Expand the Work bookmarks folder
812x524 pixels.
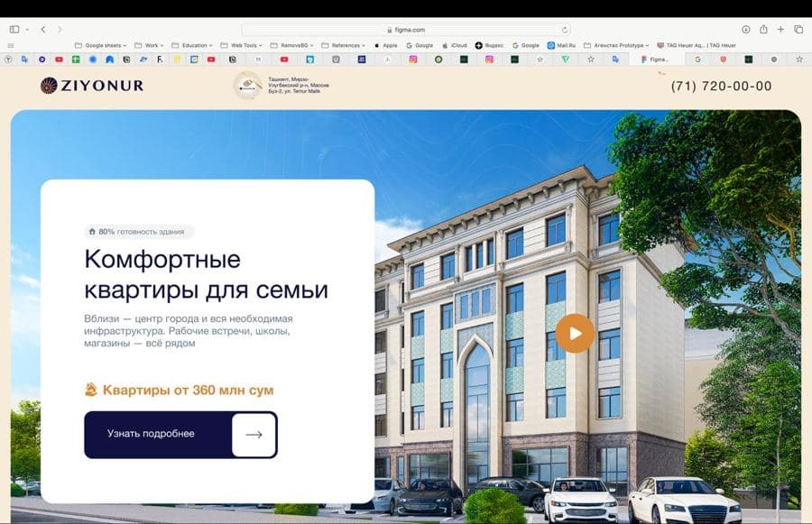coord(149,46)
